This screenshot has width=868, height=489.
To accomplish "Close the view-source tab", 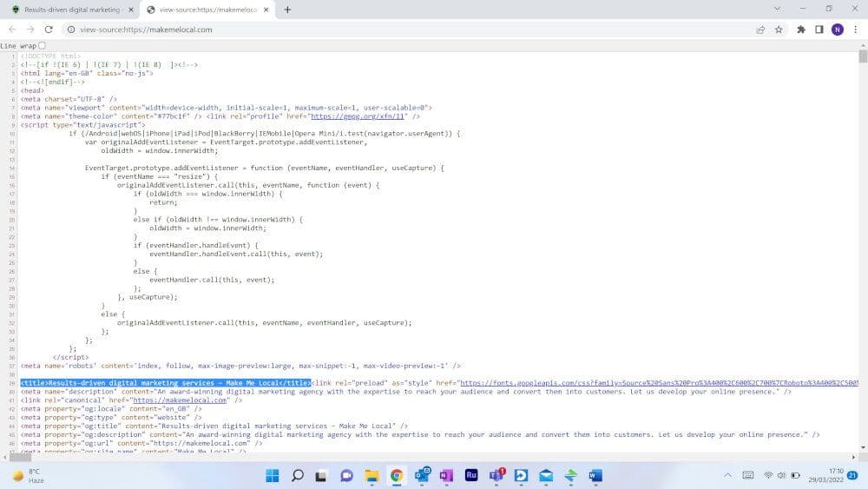I will [268, 10].
